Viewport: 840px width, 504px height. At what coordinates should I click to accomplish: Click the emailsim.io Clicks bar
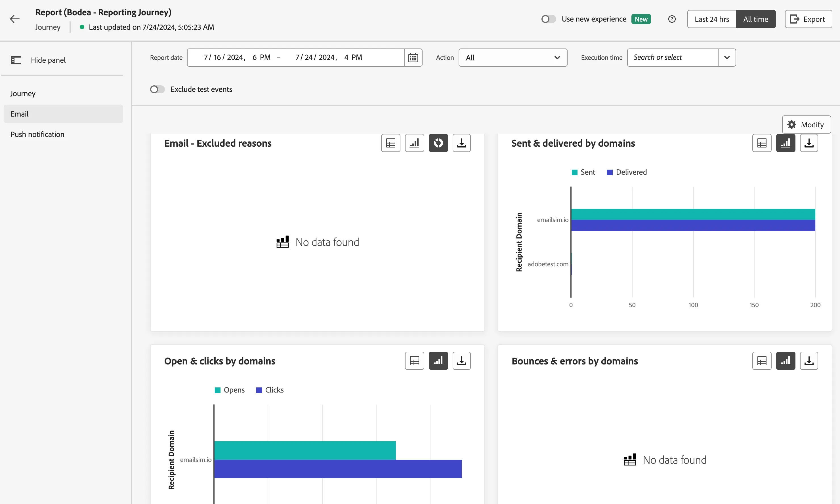tap(338, 469)
